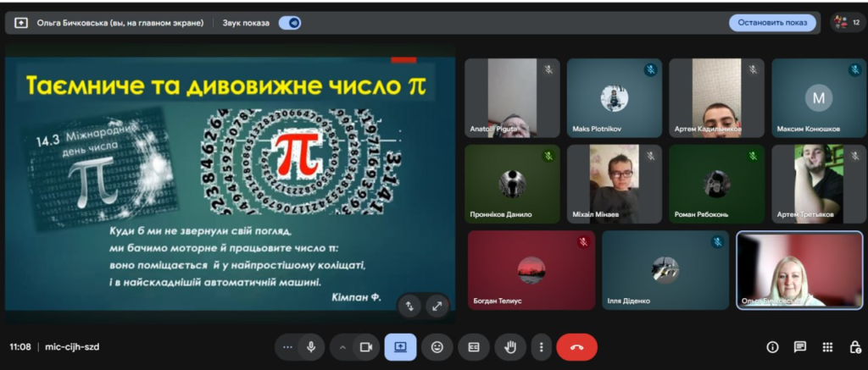The height and width of the screenshot is (370, 868).
Task: Open meeting details info icon
Action: coord(772,347)
